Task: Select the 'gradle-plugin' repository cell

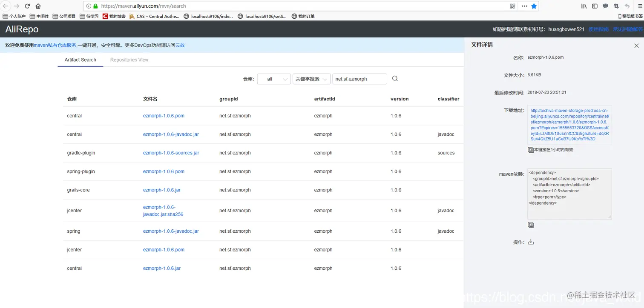Action: [81, 153]
